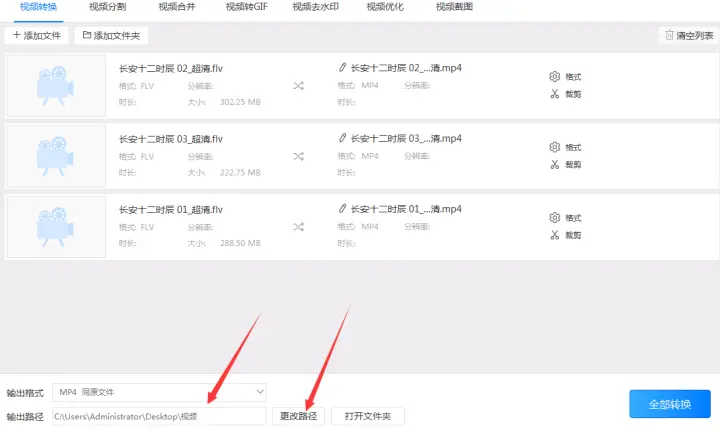Open format settings gear for 长安十二时辰 01
720x428 pixels.
click(555, 217)
